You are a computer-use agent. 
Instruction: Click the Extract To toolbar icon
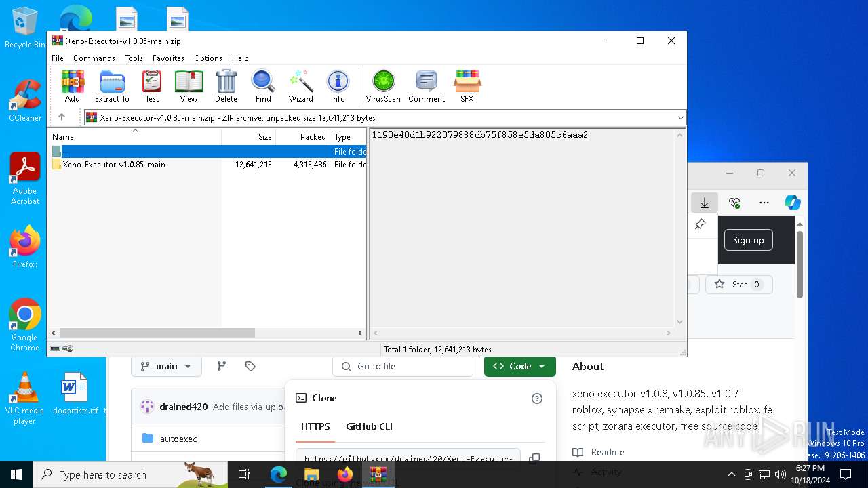pos(112,86)
